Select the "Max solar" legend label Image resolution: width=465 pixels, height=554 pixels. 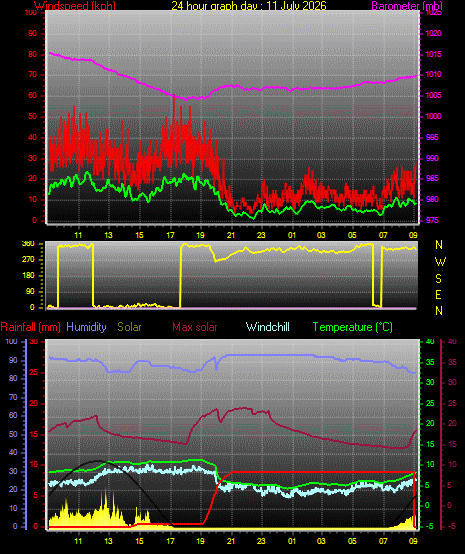coord(195,327)
